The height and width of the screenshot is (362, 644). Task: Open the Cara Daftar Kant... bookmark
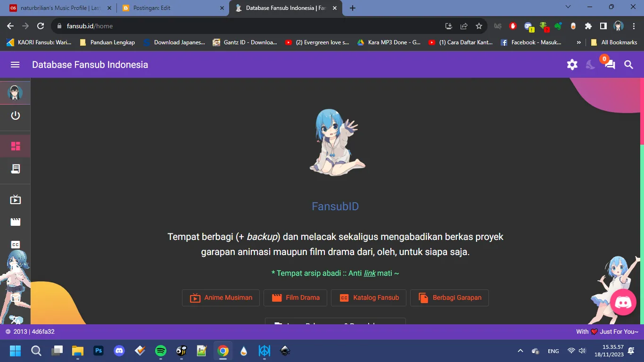[x=461, y=42]
